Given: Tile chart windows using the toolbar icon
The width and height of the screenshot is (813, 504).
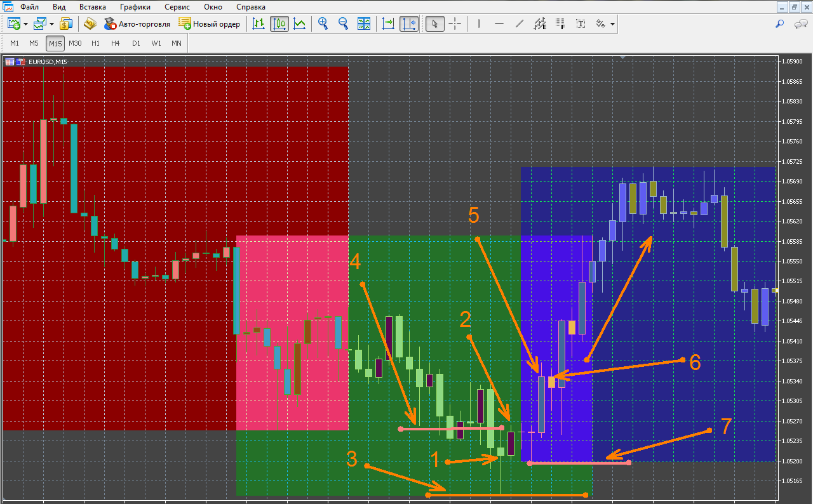Looking at the screenshot, I should click(364, 24).
